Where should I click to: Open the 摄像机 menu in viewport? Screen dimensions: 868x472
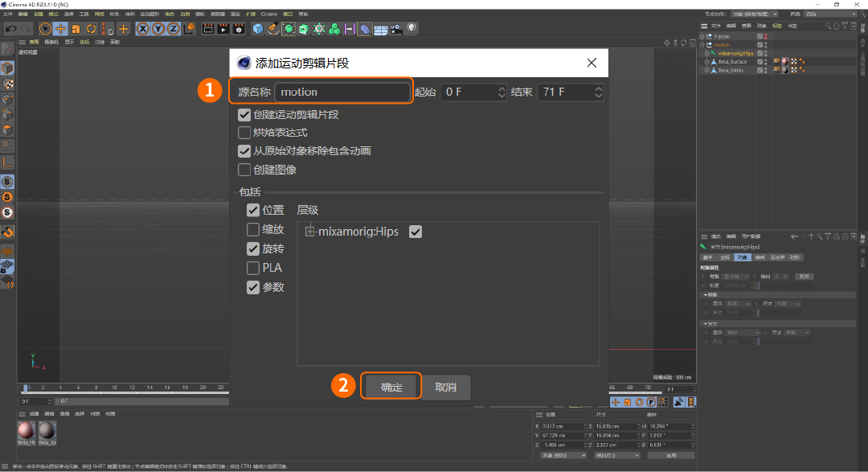point(51,42)
